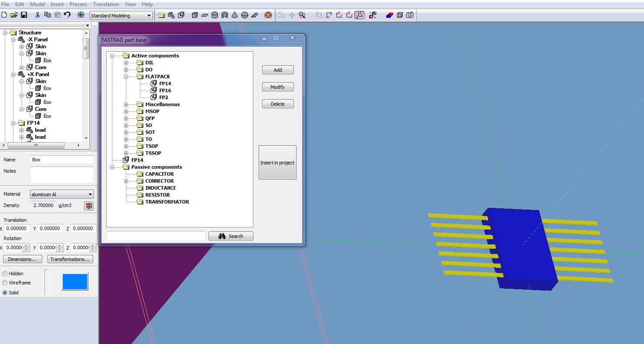Open the Process menu
The image size is (644, 344).
point(78,4)
